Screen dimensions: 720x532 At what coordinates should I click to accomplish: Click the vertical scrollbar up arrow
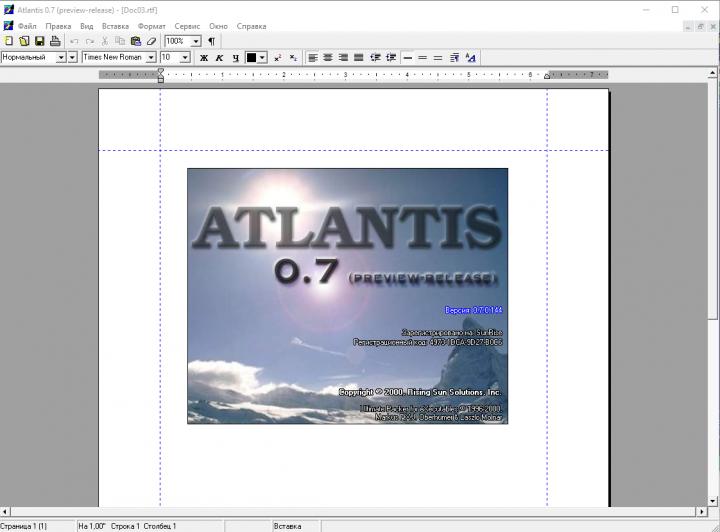tap(712, 73)
